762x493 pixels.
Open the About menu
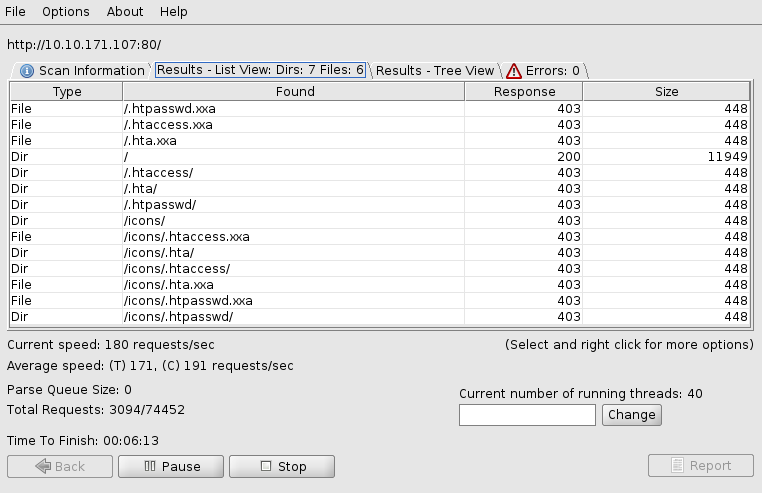[125, 12]
